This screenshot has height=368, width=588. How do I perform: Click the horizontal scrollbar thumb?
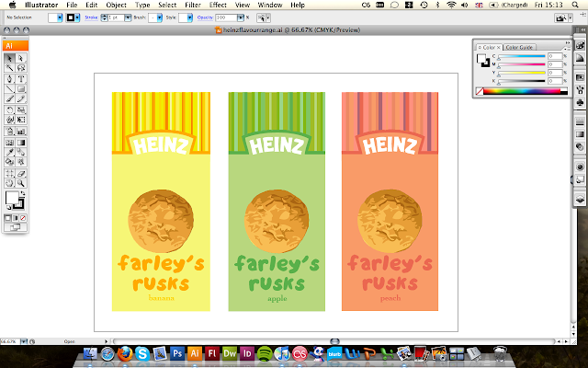tap(334, 341)
